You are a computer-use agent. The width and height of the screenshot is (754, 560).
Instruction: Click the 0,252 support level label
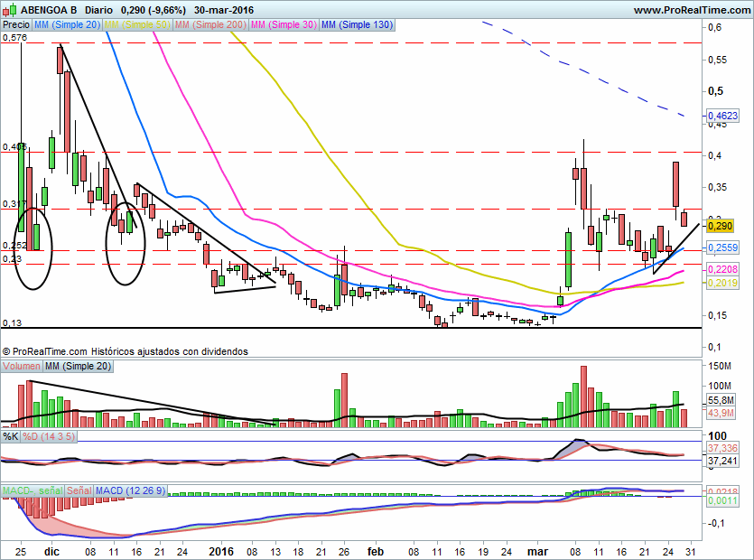click(x=14, y=246)
